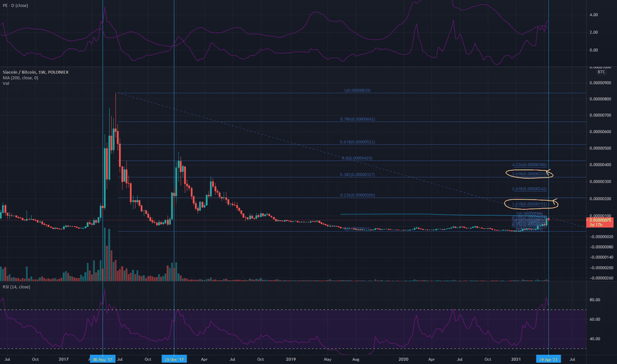The width and height of the screenshot is (617, 364).
Task: Open the MA (200, close, 0) indicator legend
Action: [21, 78]
